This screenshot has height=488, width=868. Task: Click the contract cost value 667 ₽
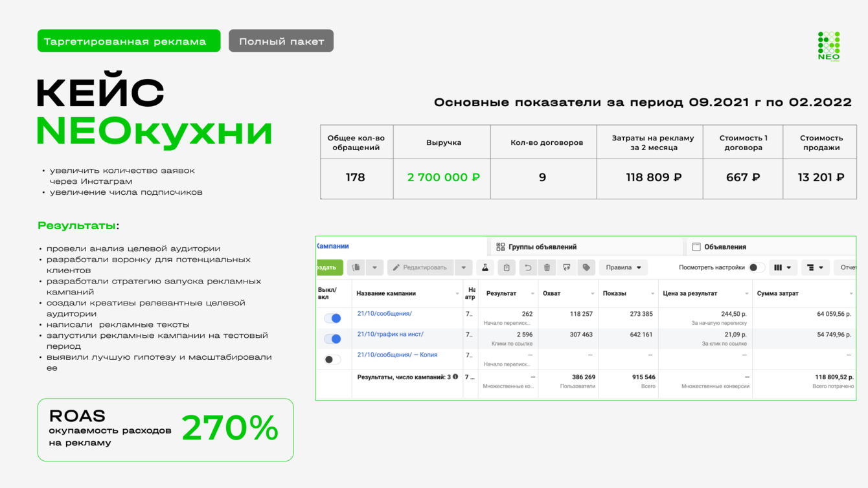(743, 177)
